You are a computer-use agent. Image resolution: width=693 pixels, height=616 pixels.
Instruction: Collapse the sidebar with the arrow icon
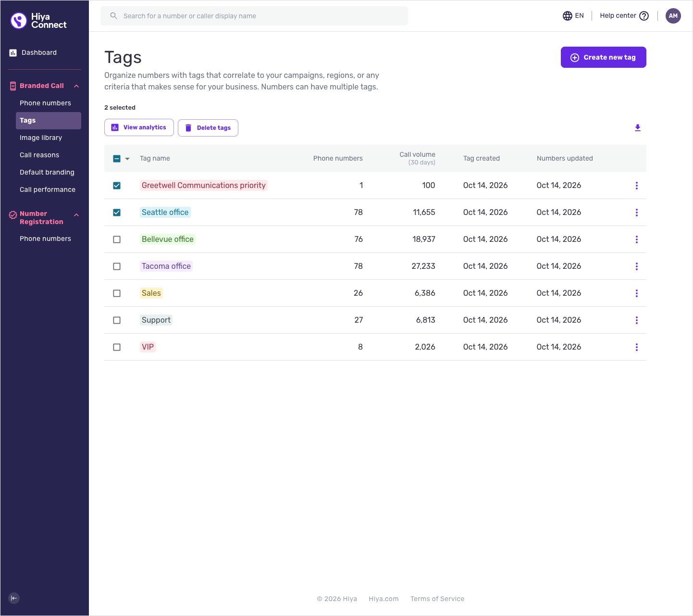(14, 598)
